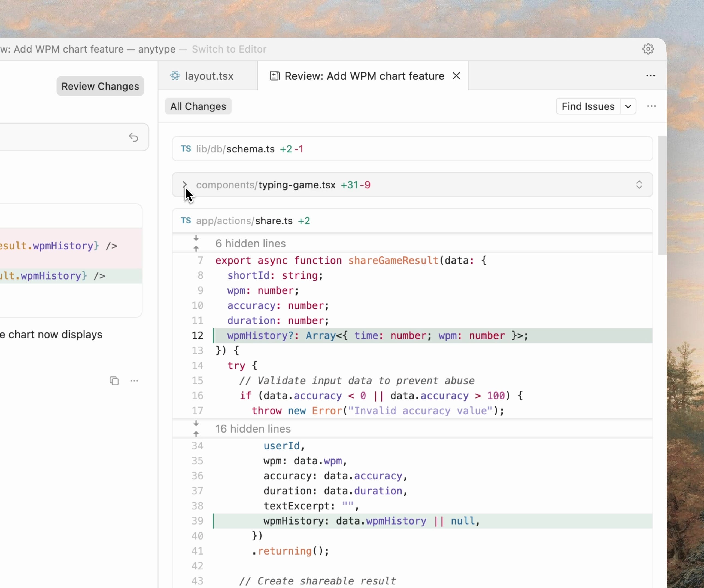Click the up/down expand arrows on the typing-game.tsx row

click(x=639, y=185)
